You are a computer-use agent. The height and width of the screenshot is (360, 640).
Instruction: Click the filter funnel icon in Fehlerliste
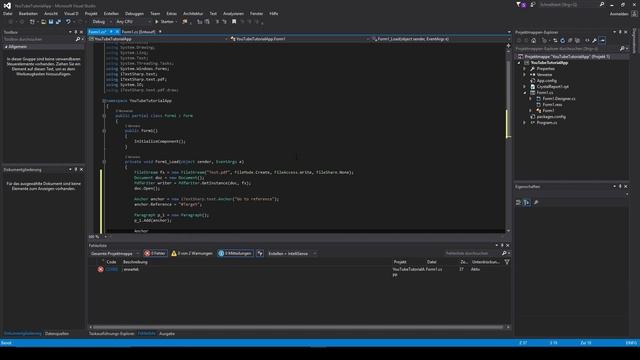[507, 262]
